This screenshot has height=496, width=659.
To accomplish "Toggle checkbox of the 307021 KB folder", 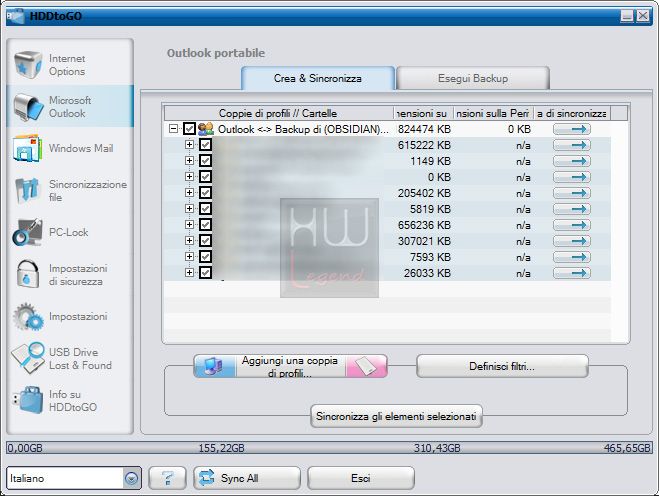I will coord(205,240).
